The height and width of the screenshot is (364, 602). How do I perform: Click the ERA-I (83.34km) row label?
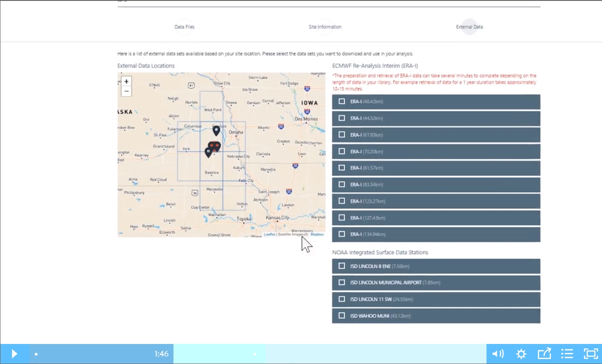[367, 184]
